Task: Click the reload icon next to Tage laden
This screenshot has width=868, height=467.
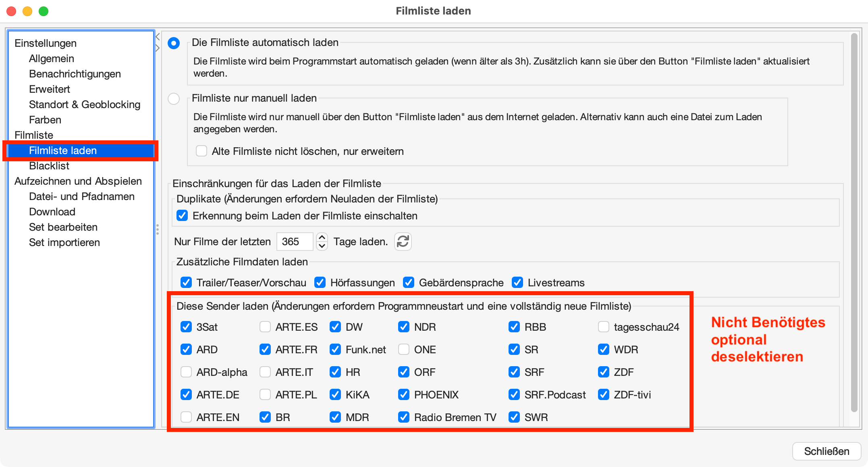Action: (x=403, y=242)
